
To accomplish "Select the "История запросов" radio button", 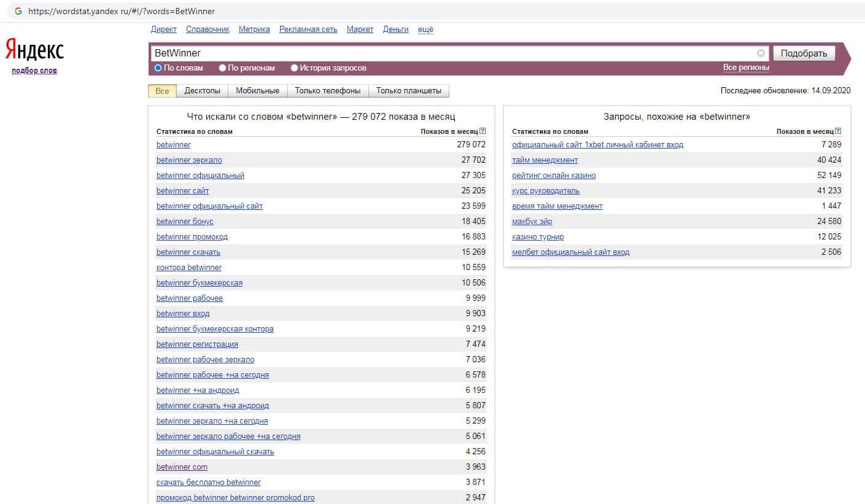I will [x=295, y=68].
